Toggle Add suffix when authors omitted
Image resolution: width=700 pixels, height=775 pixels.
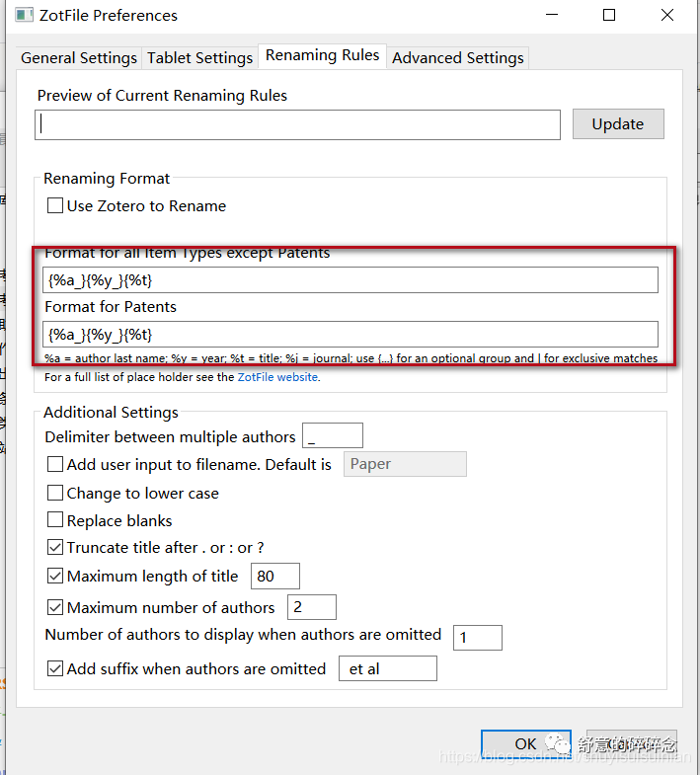[x=55, y=669]
